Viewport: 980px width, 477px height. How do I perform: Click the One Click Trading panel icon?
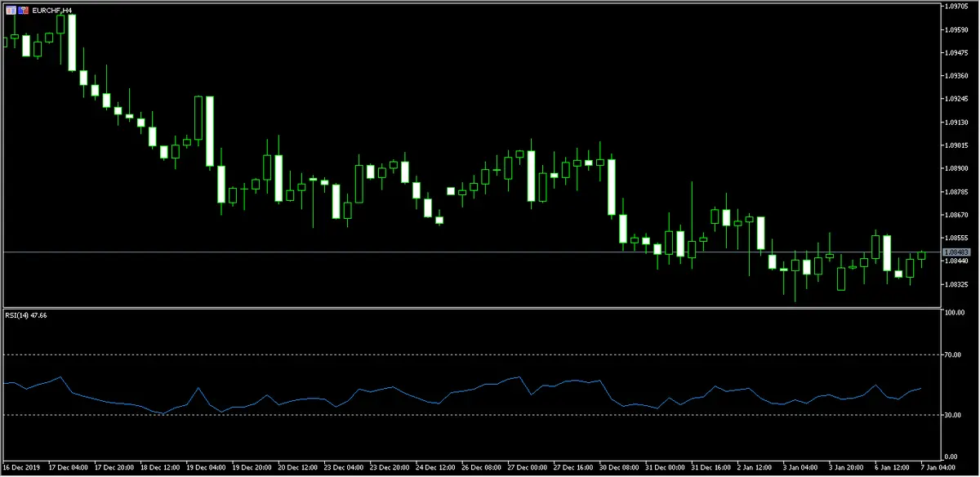(x=11, y=9)
